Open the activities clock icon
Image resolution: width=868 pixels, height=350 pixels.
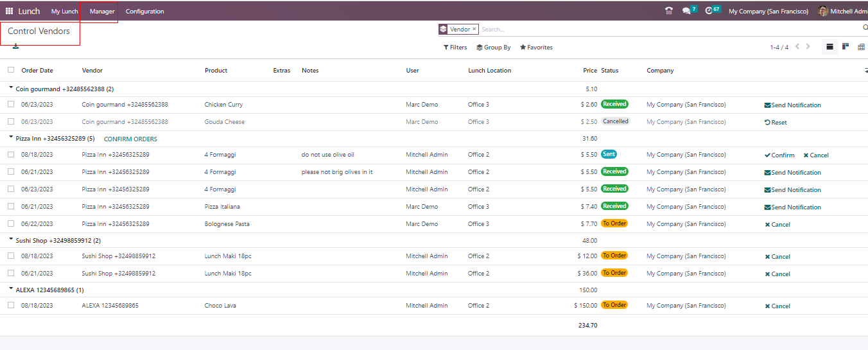coord(709,11)
